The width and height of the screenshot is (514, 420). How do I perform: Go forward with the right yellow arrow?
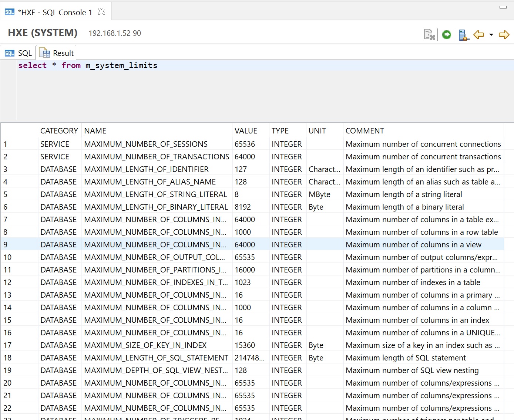pos(504,35)
